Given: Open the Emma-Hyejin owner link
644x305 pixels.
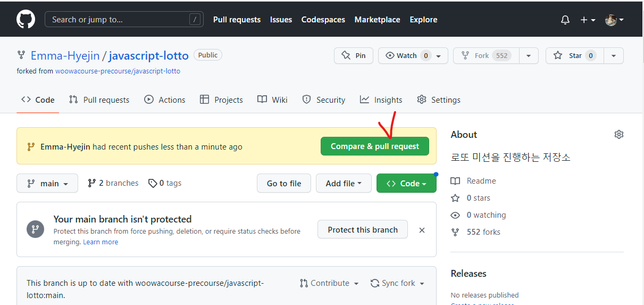Looking at the screenshot, I should click(65, 56).
